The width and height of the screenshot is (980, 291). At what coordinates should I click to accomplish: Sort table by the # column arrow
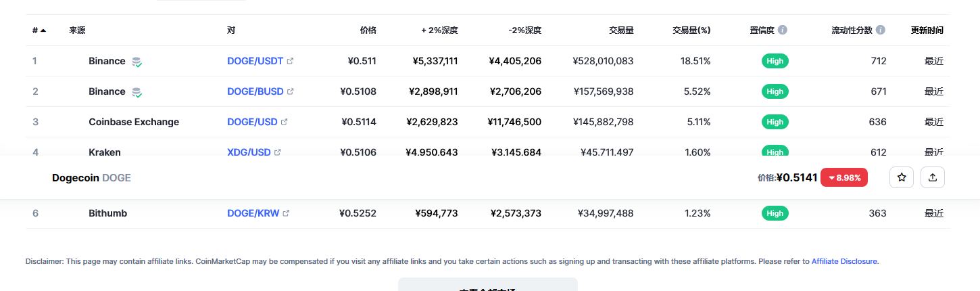click(43, 30)
